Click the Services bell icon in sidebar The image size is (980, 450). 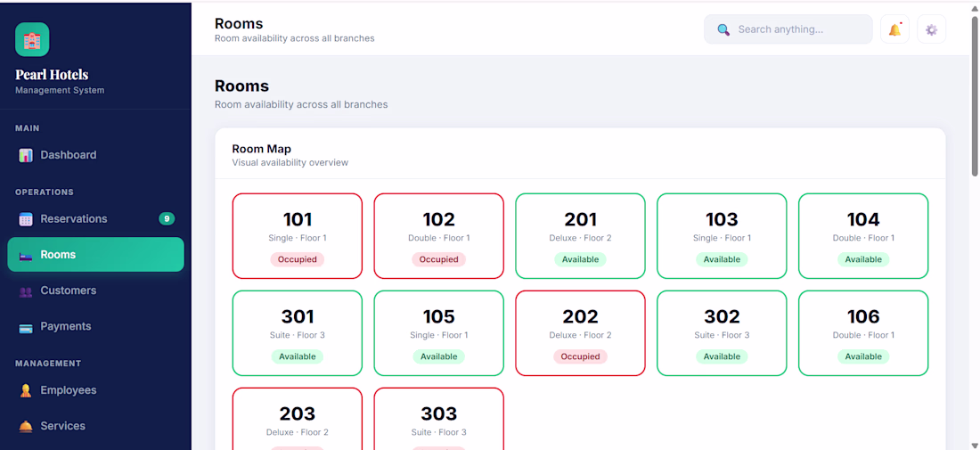coord(26,426)
